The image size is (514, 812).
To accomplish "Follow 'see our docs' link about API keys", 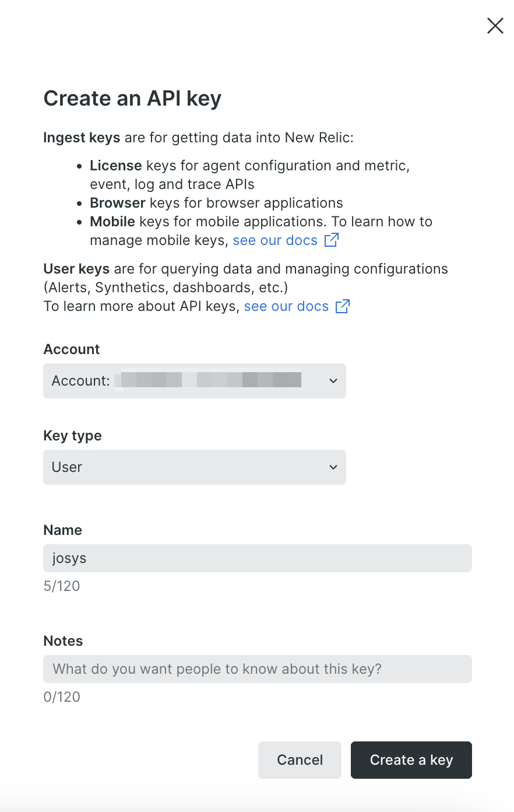I will coord(286,306).
